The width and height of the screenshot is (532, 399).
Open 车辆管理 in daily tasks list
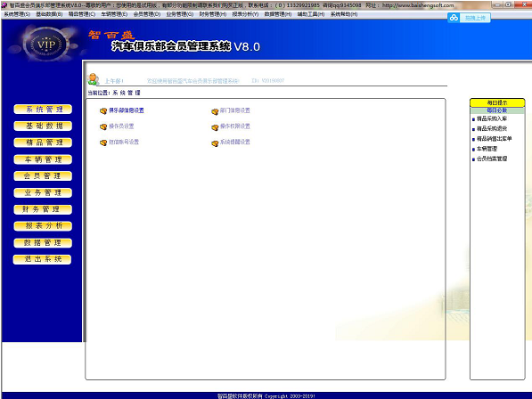point(487,149)
